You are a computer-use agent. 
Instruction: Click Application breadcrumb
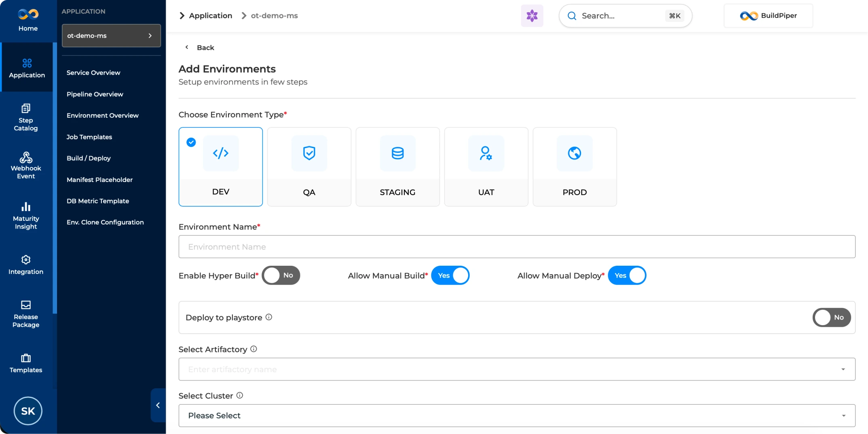click(x=211, y=16)
